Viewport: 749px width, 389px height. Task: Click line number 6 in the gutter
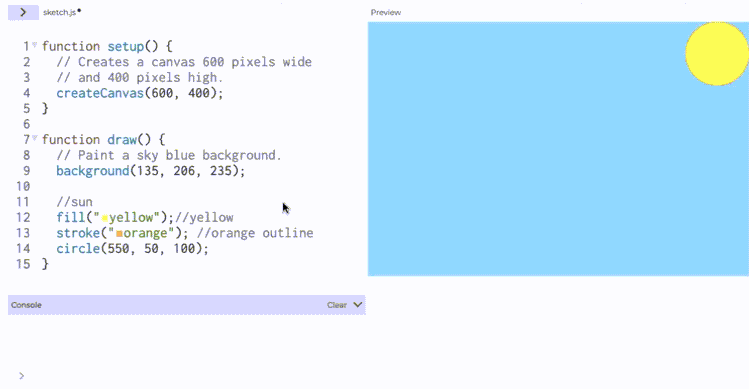click(26, 124)
